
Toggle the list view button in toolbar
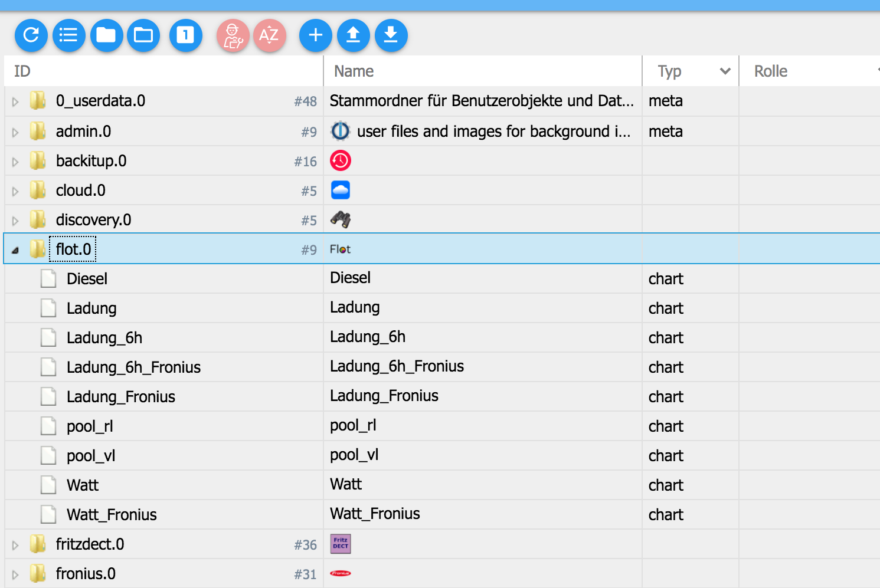(x=69, y=35)
